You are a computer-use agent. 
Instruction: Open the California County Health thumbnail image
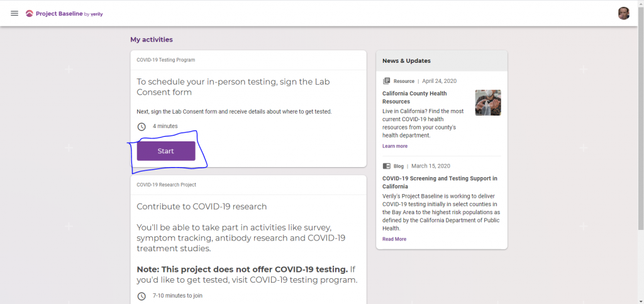(488, 102)
